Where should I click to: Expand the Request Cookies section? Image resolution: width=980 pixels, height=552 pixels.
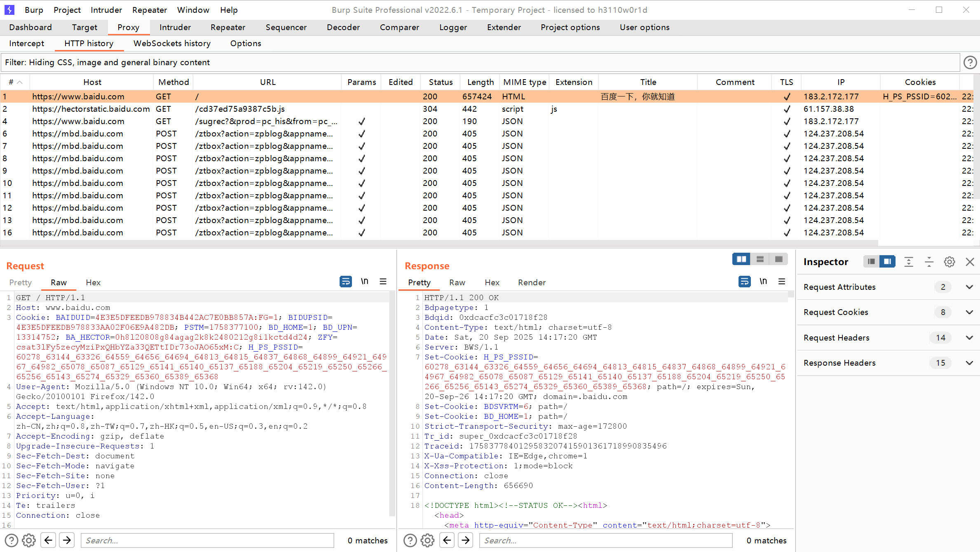pyautogui.click(x=889, y=312)
